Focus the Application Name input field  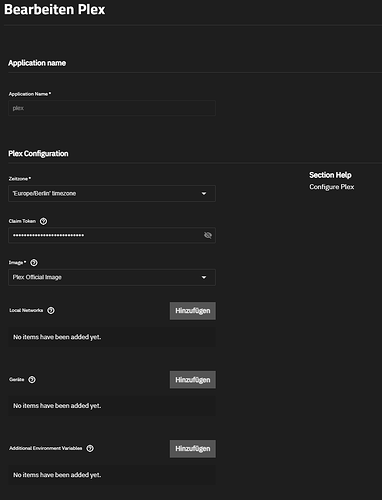click(112, 108)
